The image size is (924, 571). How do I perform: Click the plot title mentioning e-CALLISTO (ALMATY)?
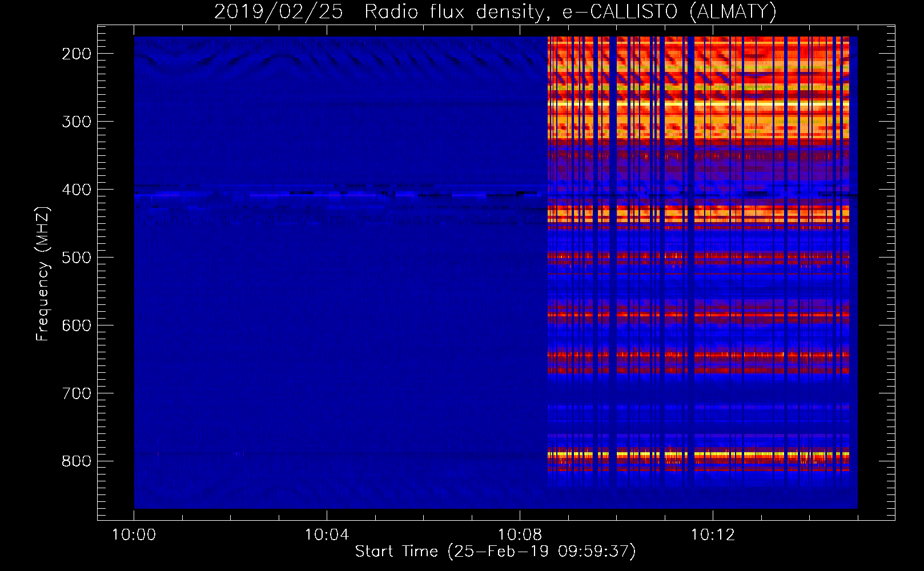[495, 12]
